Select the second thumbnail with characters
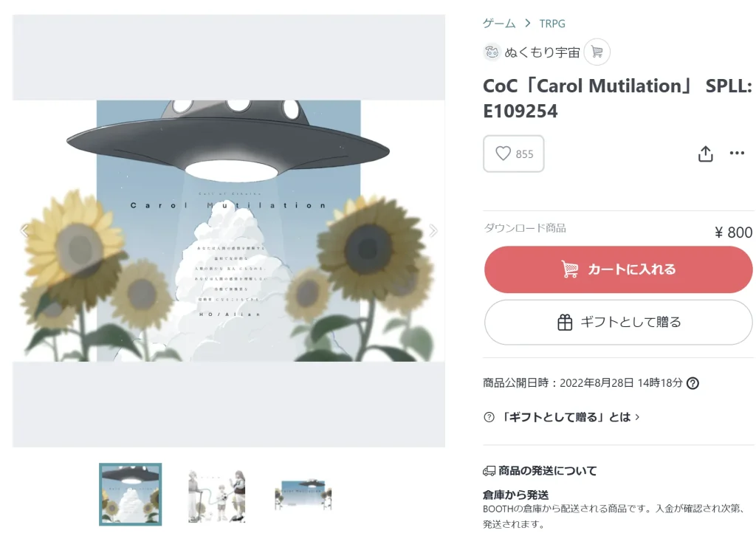Viewport: 756px width, 533px height. tap(216, 495)
